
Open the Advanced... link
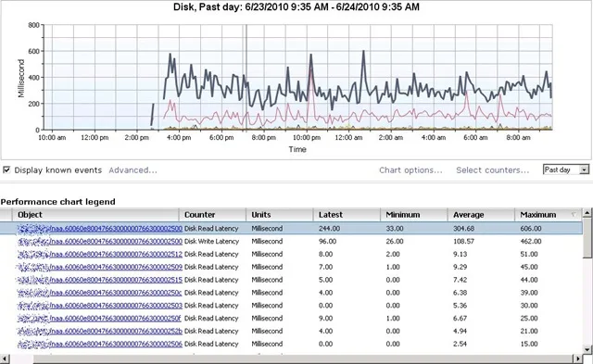tap(132, 170)
